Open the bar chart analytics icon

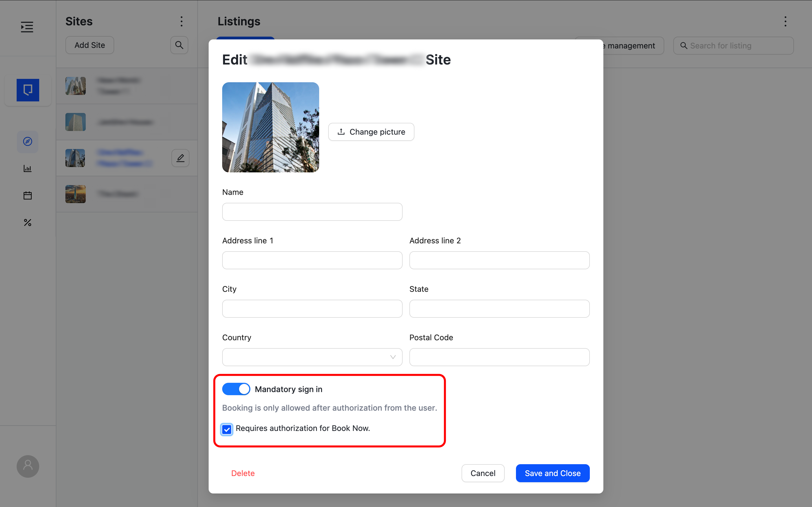28,168
